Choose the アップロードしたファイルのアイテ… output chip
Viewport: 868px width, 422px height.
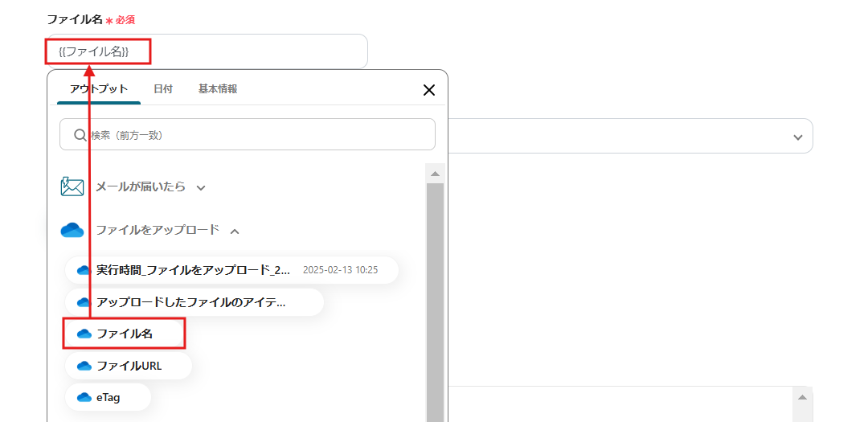tap(194, 302)
